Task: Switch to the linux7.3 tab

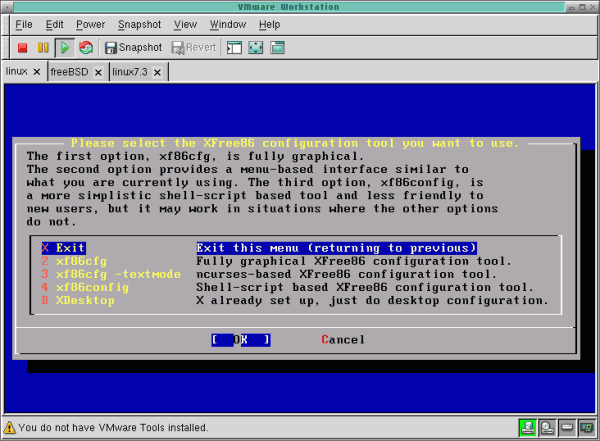Action: pyautogui.click(x=130, y=72)
